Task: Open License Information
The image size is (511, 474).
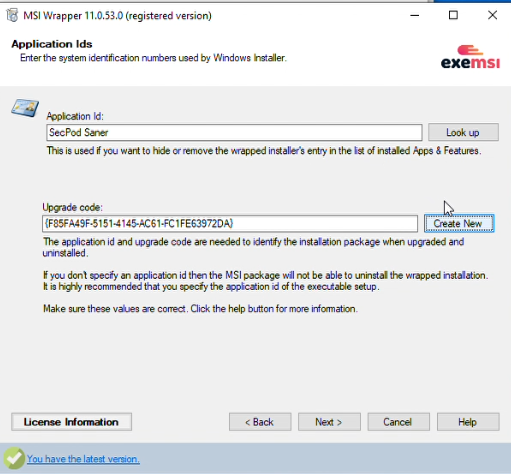Action: pyautogui.click(x=71, y=422)
